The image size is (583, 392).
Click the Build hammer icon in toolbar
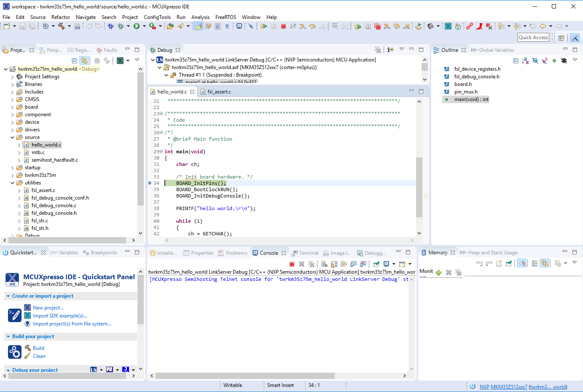[x=61, y=26]
